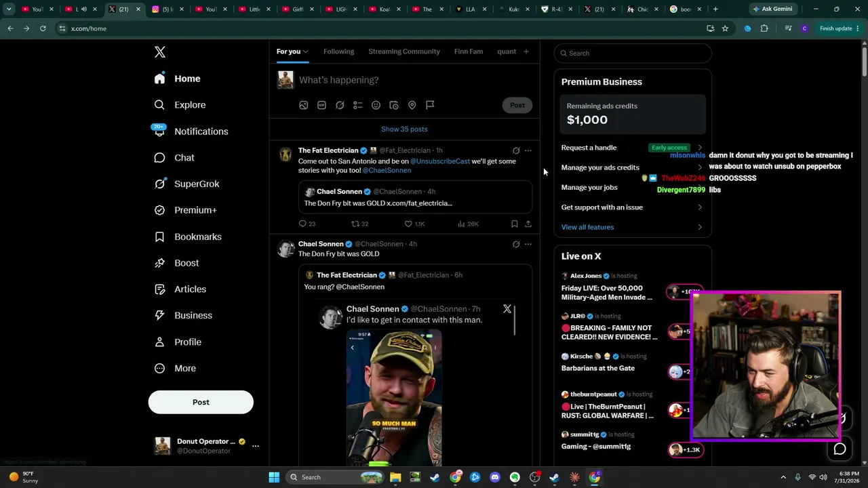Open more options on Fat Electrician's post
The width and height of the screenshot is (868, 488).
click(x=528, y=150)
